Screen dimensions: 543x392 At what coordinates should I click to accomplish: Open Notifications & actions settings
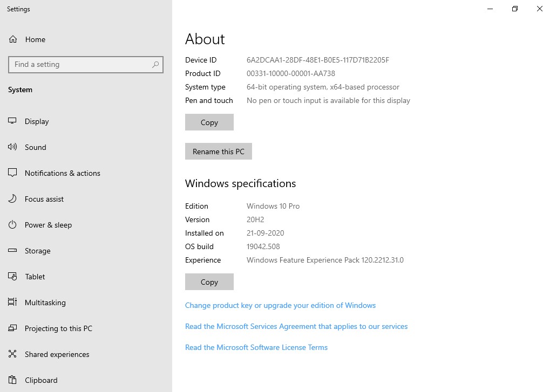[x=86, y=173]
